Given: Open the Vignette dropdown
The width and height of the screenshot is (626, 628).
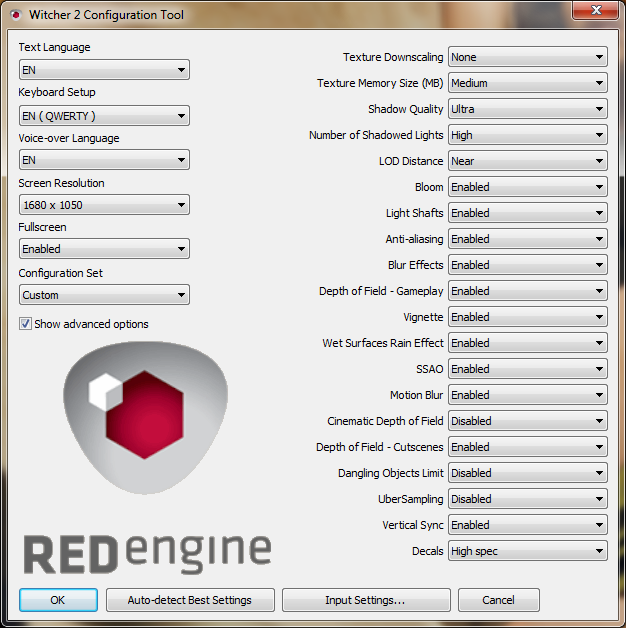Looking at the screenshot, I should 527,317.
